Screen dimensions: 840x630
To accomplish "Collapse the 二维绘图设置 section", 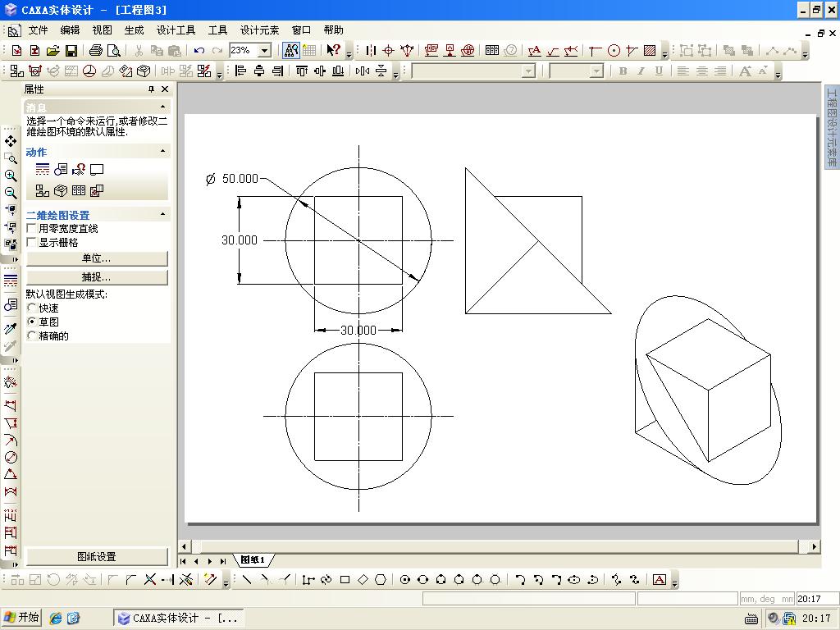I will click(x=163, y=215).
